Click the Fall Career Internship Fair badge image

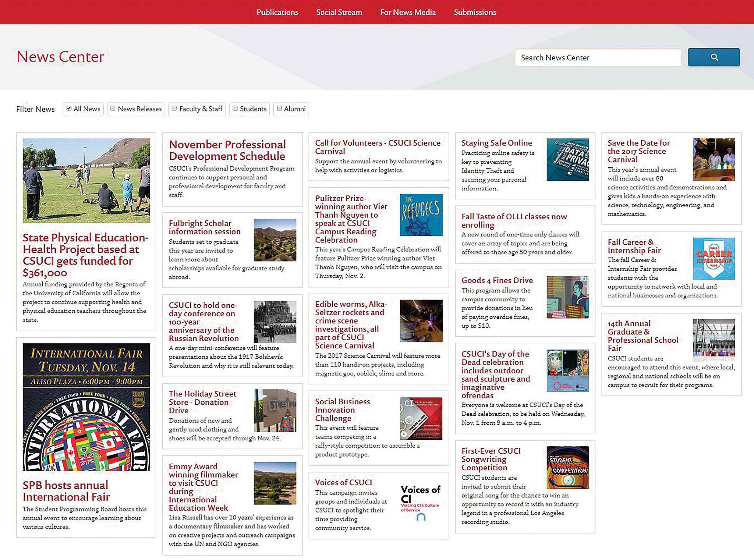[x=714, y=259]
